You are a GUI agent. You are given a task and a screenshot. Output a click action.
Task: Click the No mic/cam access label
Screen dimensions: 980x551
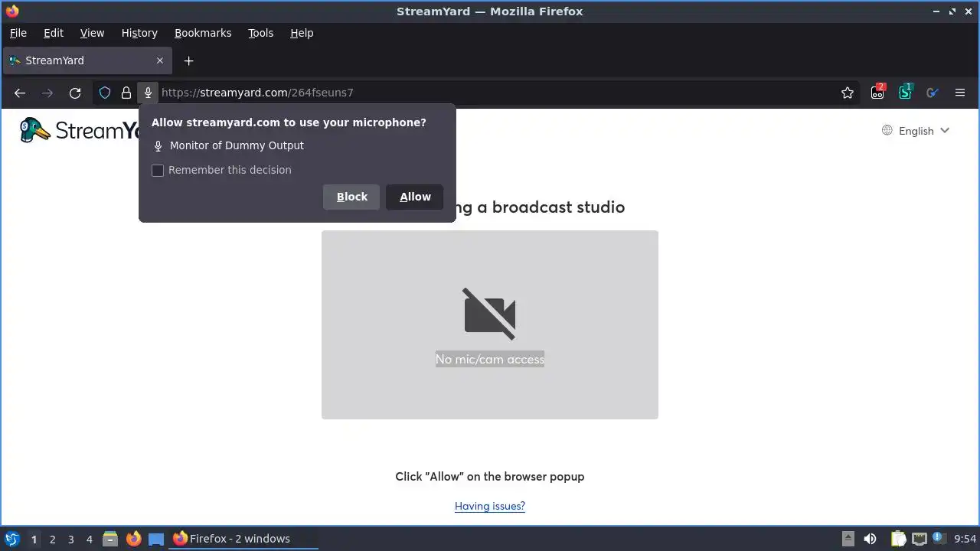pos(490,359)
